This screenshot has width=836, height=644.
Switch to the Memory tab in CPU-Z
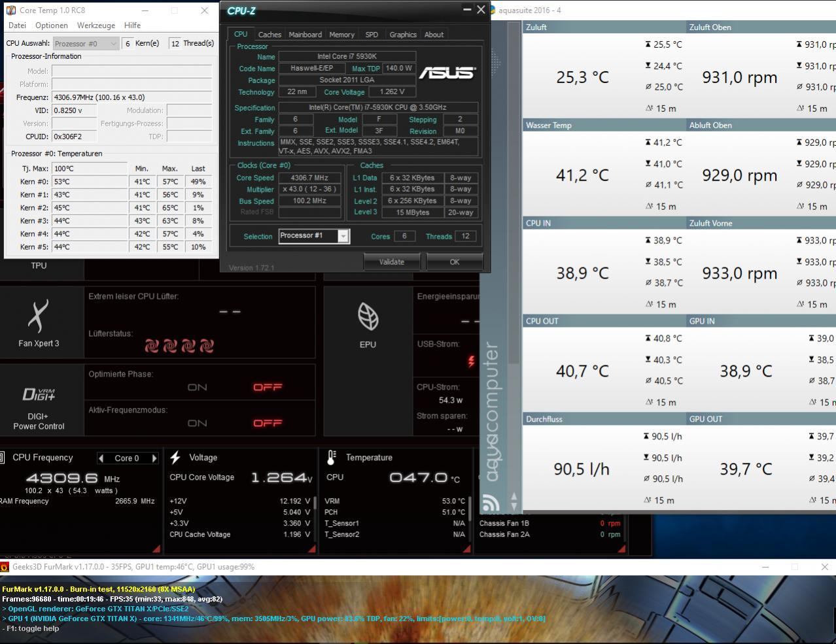click(x=341, y=35)
